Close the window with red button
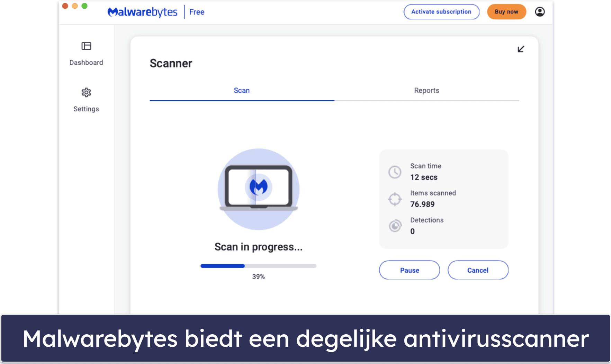 click(x=65, y=6)
